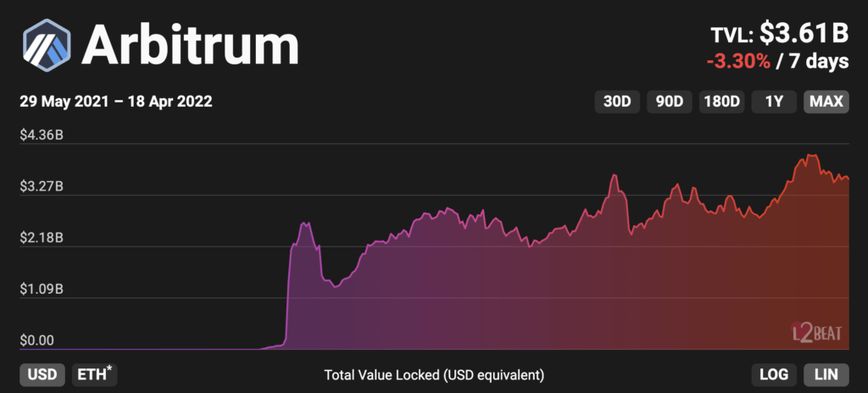This screenshot has width=868, height=393.
Task: Click the $4.36B axis label
Action: 41,134
